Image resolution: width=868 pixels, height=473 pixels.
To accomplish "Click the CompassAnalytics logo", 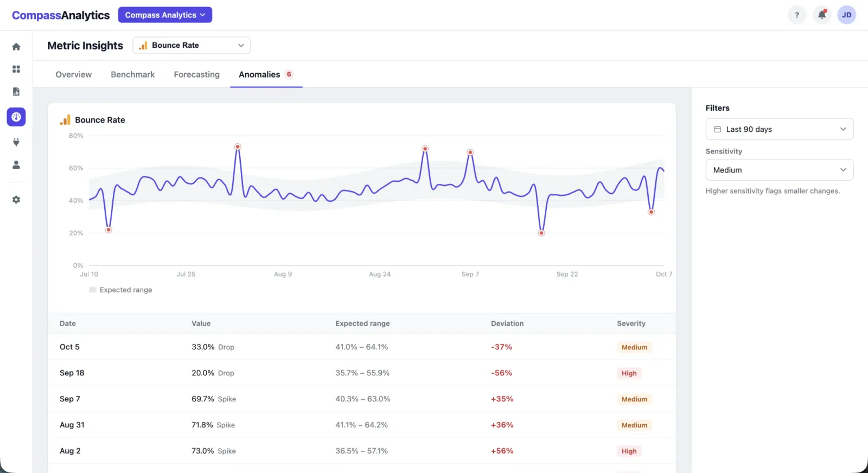I will click(61, 15).
